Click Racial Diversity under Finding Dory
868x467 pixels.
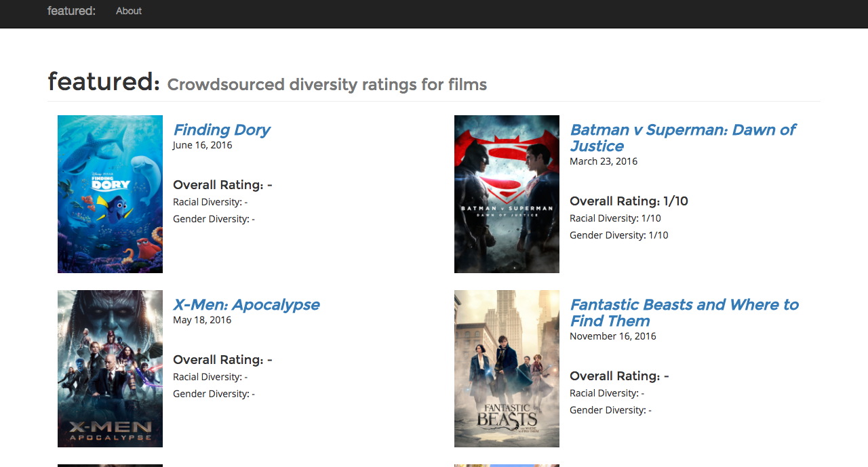[x=210, y=202]
